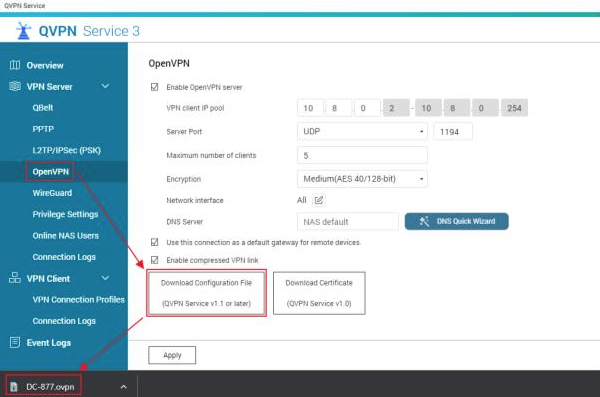
Task: Click the DC-877.ovpn file icon
Action: point(14,387)
